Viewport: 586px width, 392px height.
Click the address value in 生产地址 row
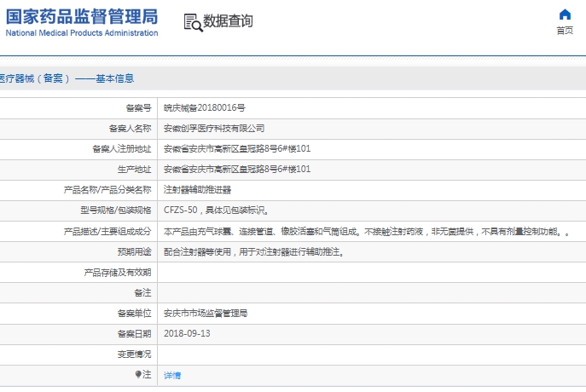pos(237,169)
